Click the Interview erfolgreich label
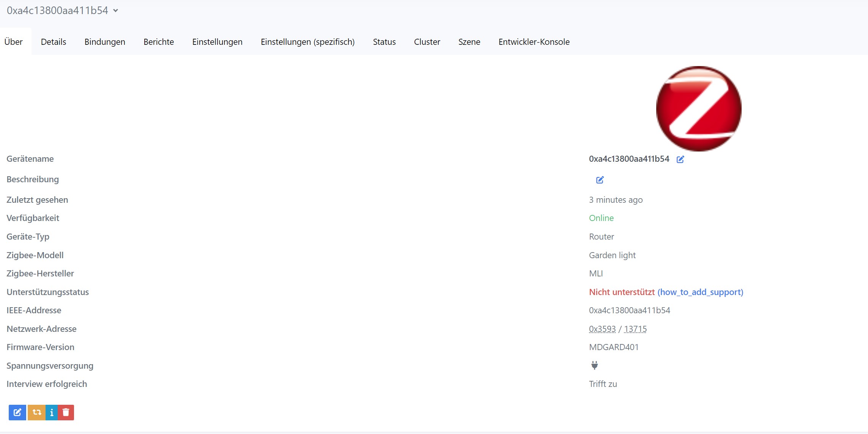This screenshot has height=434, width=868. (47, 384)
